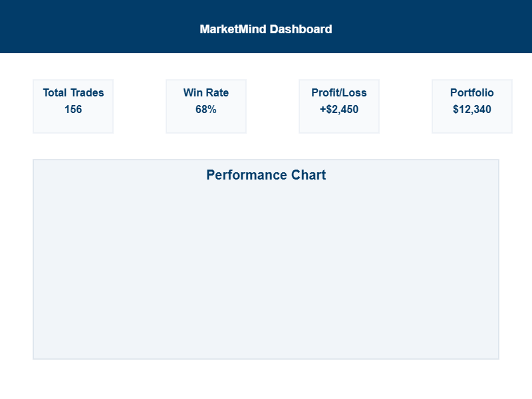Open the Portfolio stat card
This screenshot has width=532, height=399.
point(472,124)
